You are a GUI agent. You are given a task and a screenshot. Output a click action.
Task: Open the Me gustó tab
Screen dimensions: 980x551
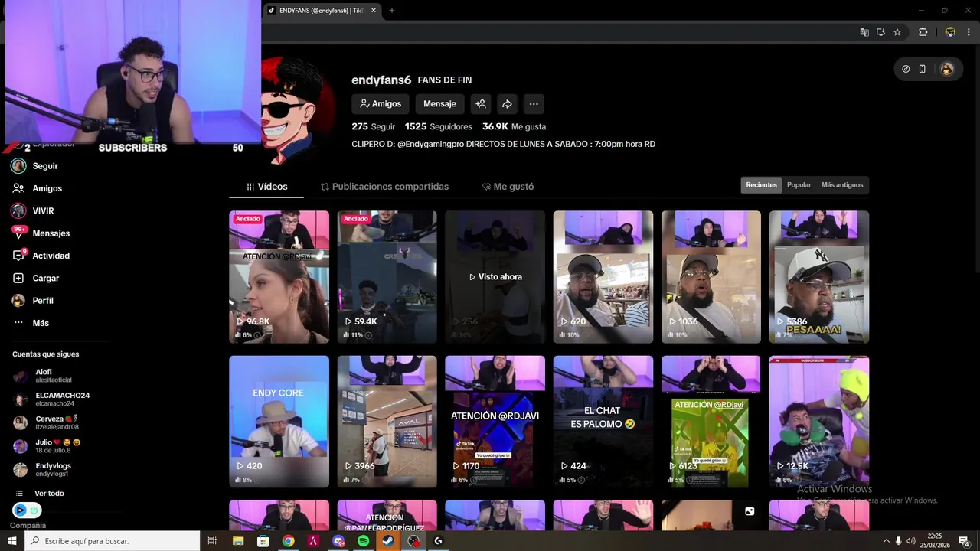tap(508, 187)
